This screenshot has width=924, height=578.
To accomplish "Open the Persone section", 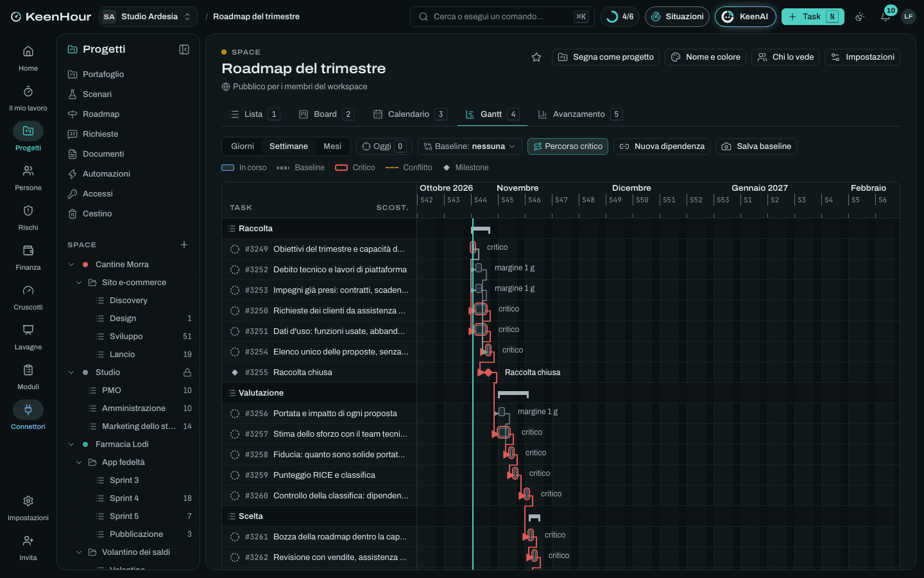I will click(28, 178).
